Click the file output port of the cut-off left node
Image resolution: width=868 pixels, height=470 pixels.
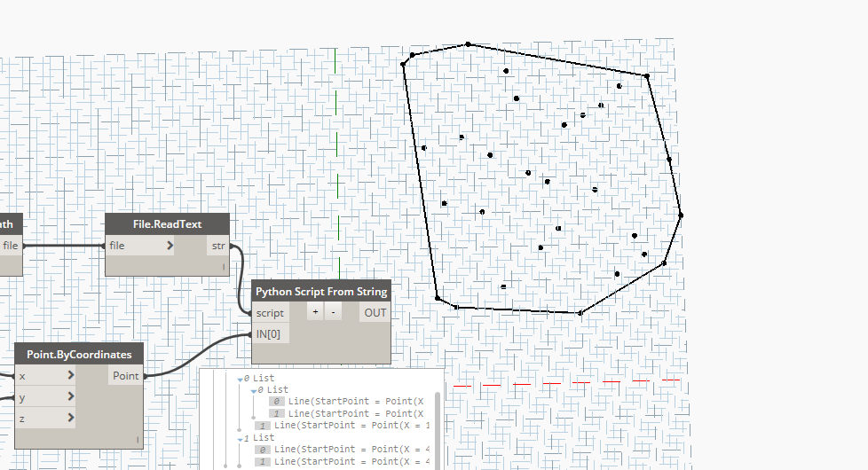pyautogui.click(x=11, y=246)
